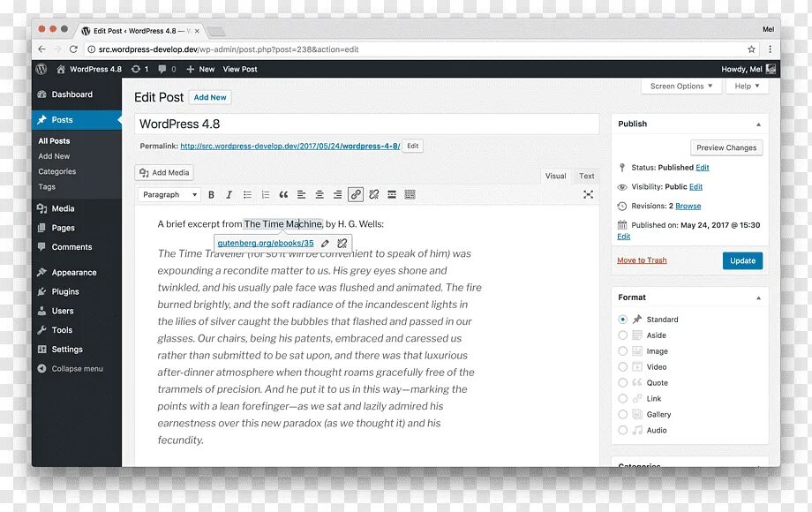
Task: Open the Media menu
Action: tap(77, 208)
